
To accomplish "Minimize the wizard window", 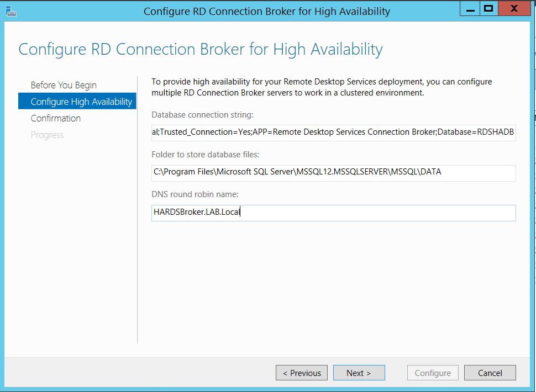I will (x=470, y=8).
